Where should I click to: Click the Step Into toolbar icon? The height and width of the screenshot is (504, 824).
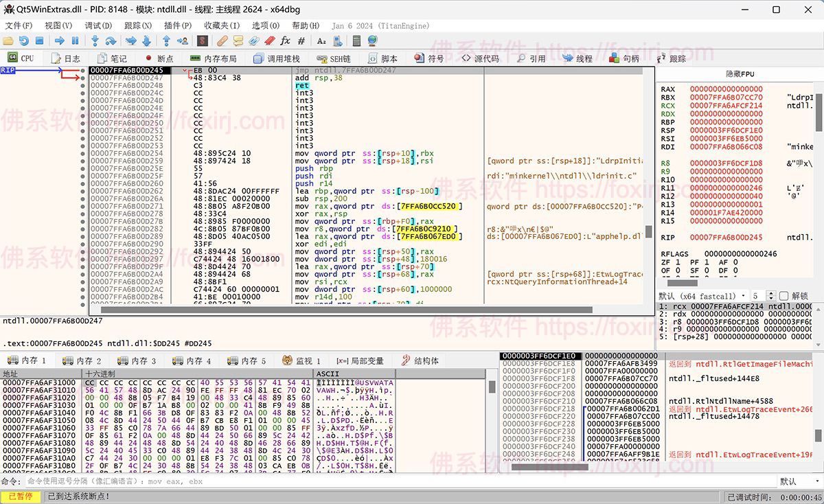click(x=95, y=41)
